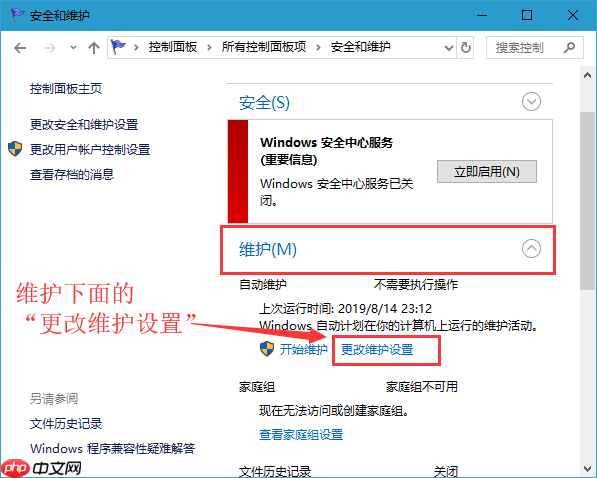
Task: Open 控制面板主页 link
Action: click(66, 89)
